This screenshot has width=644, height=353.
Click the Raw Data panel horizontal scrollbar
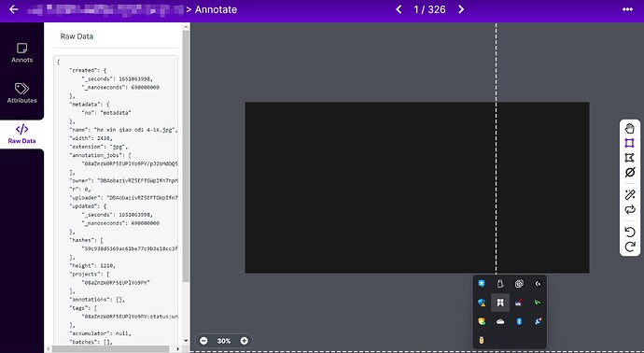[x=111, y=349]
